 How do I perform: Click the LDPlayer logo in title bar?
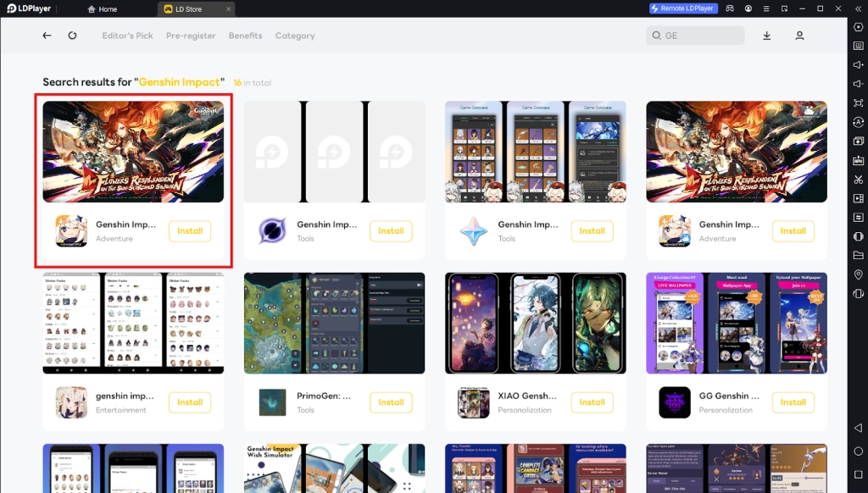29,8
